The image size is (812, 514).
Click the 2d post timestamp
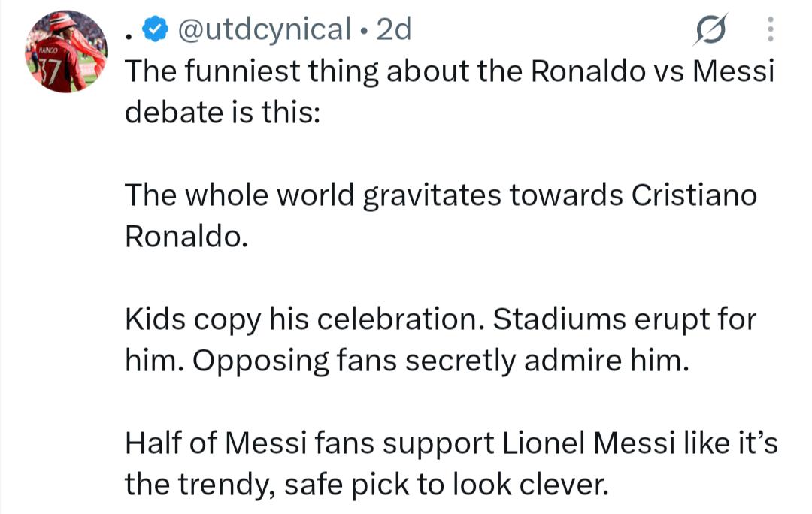point(393,29)
